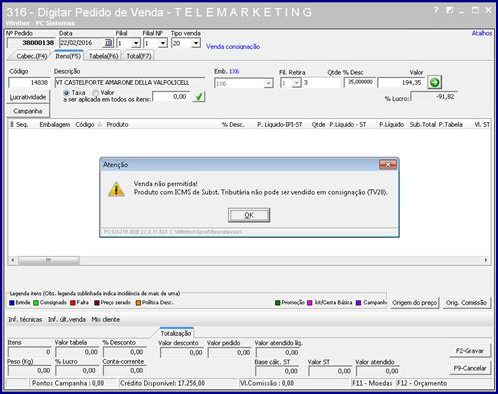The image size is (498, 394).
Task: Click the Sub.Total column header
Action: 422,125
